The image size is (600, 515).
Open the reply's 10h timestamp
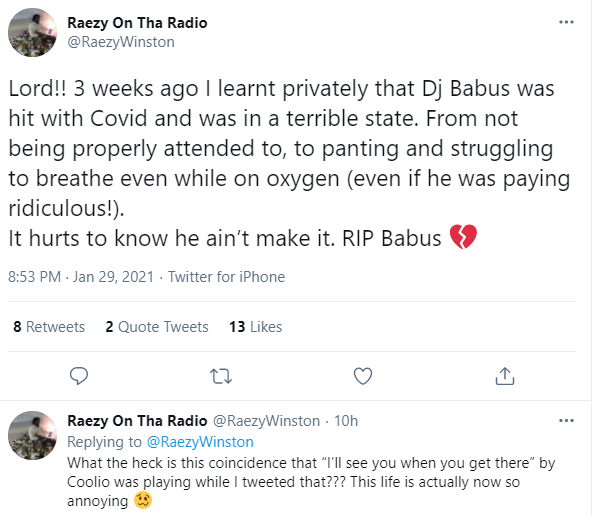345,421
